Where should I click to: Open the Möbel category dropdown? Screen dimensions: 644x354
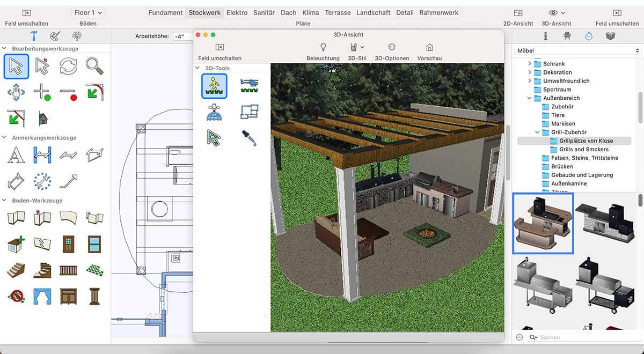577,51
